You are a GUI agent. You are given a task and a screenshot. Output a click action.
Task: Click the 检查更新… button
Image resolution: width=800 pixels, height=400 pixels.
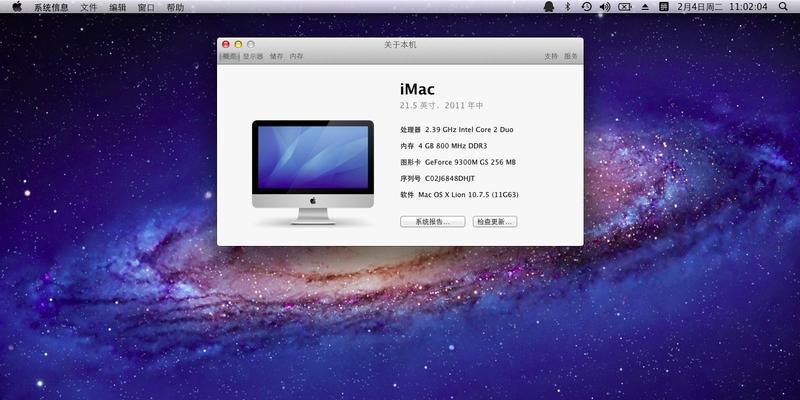tap(495, 221)
